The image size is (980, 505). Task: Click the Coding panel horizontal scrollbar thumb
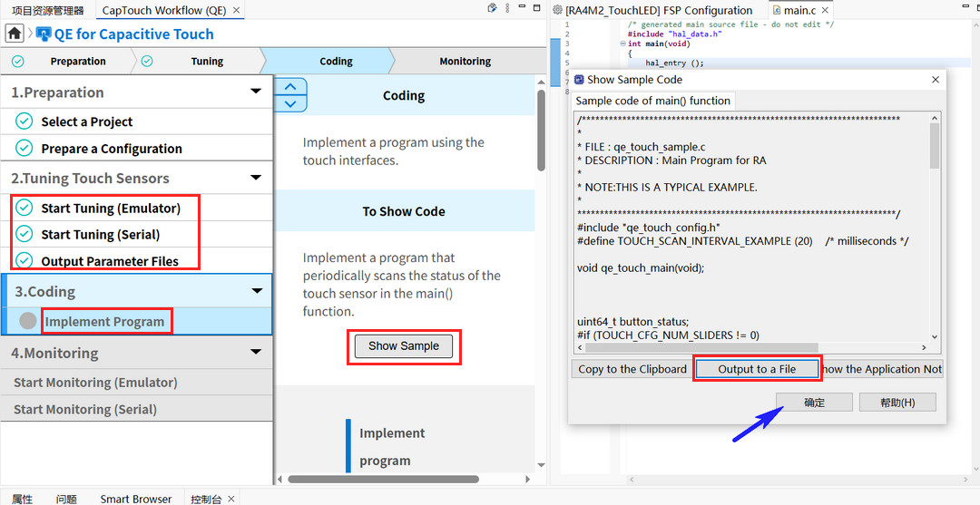383,480
